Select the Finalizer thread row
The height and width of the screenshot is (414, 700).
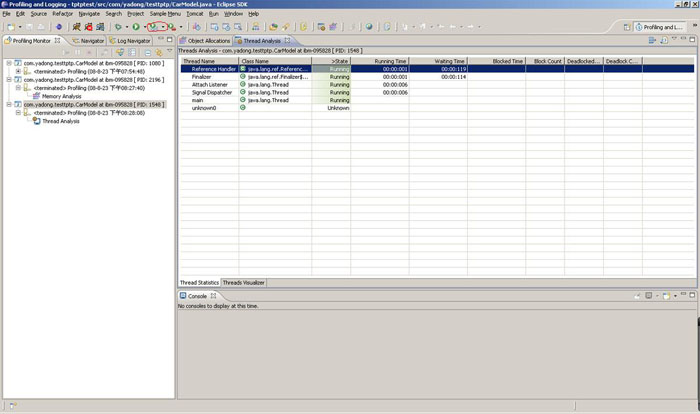point(438,77)
